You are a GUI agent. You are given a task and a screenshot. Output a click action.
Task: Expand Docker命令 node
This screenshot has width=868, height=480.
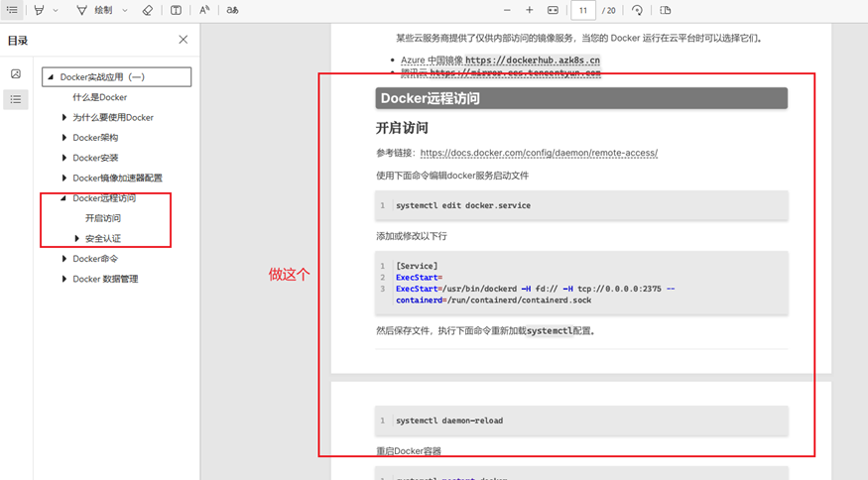(63, 259)
